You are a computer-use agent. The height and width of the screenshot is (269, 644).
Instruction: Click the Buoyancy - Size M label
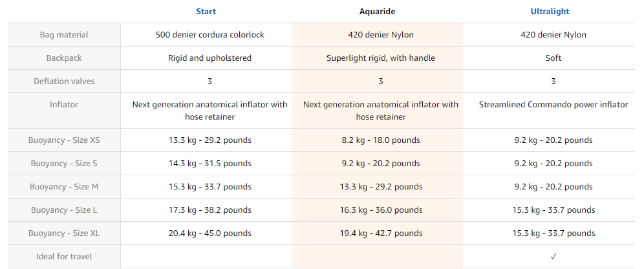click(64, 187)
